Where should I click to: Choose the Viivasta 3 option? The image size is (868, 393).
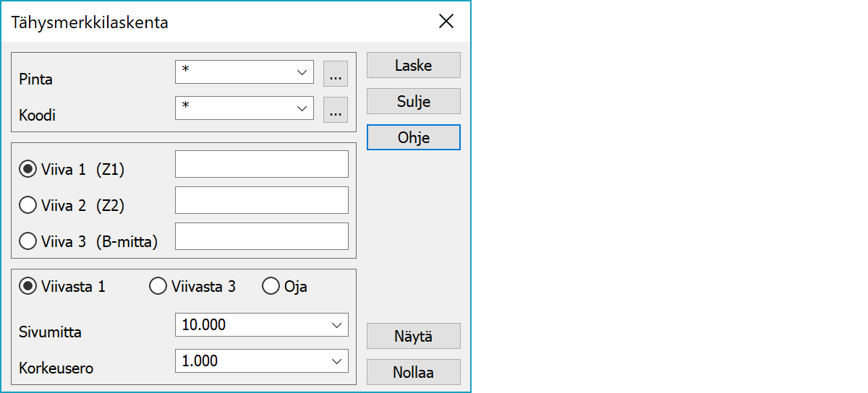pyautogui.click(x=158, y=287)
